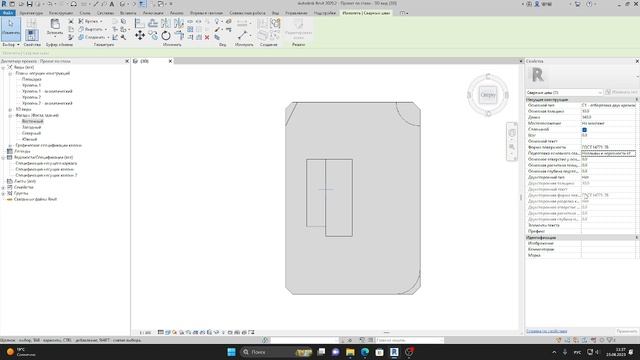640x360 pixels.
Task: Switch to the Аннотации ribbon tab
Action: (153, 13)
